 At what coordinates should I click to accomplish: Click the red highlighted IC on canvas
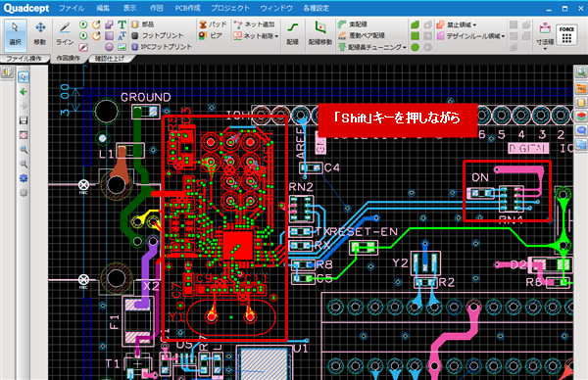tap(238, 245)
